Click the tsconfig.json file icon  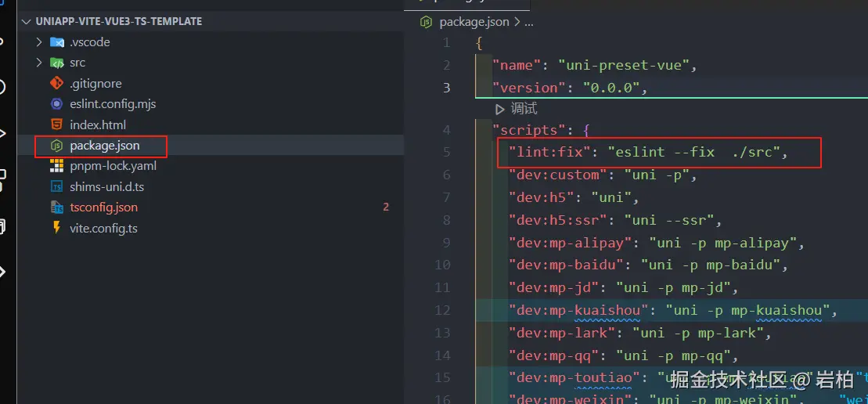pos(56,207)
